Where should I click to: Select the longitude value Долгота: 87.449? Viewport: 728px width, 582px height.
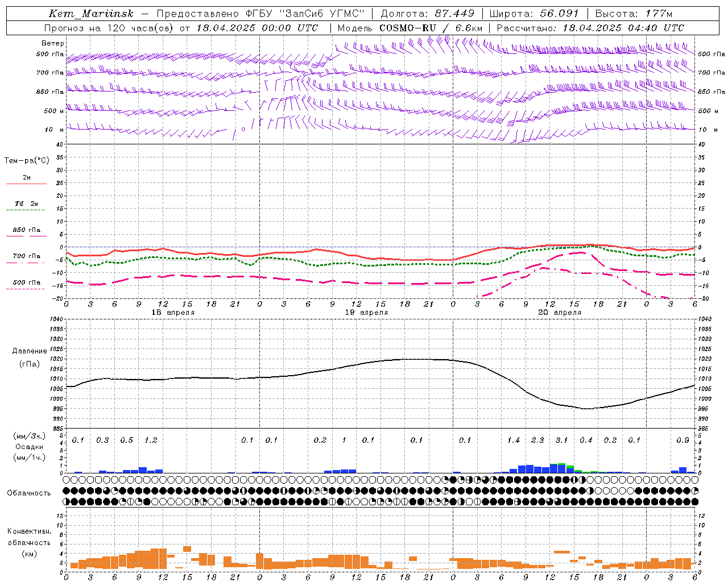(x=427, y=14)
